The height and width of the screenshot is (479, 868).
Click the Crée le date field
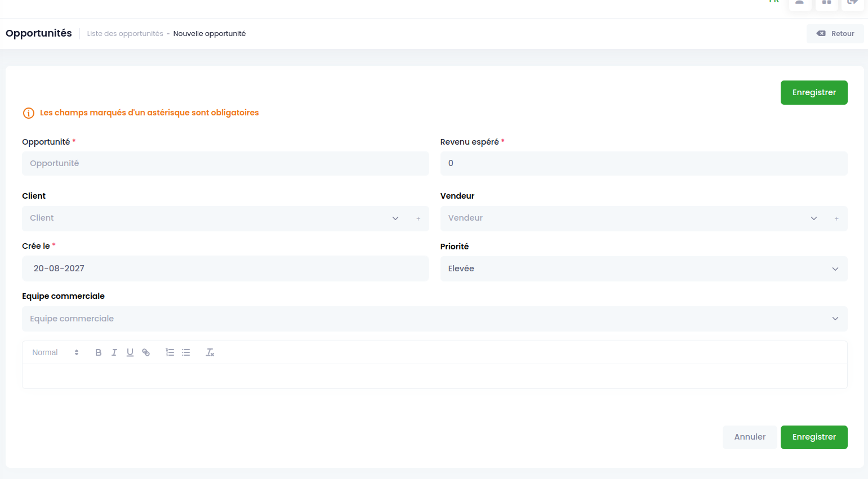click(225, 268)
